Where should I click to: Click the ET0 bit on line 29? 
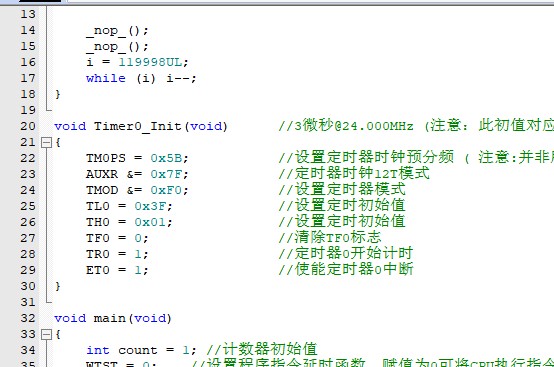(x=98, y=270)
